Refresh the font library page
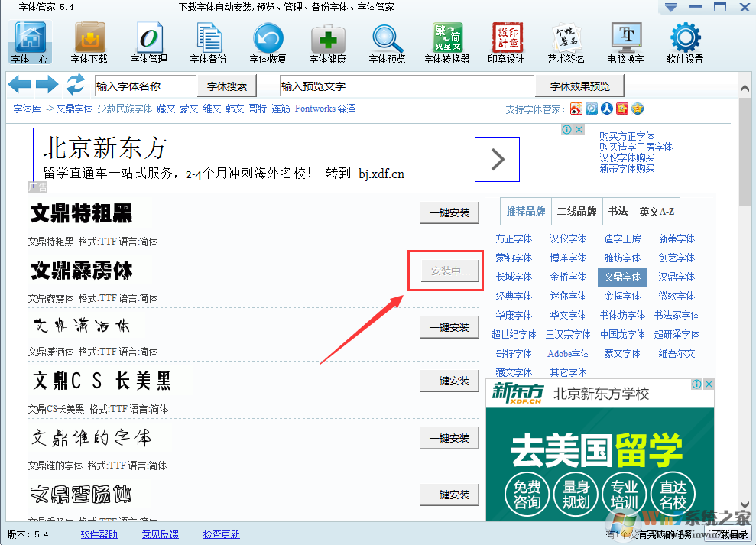The image size is (756, 545). point(75,86)
